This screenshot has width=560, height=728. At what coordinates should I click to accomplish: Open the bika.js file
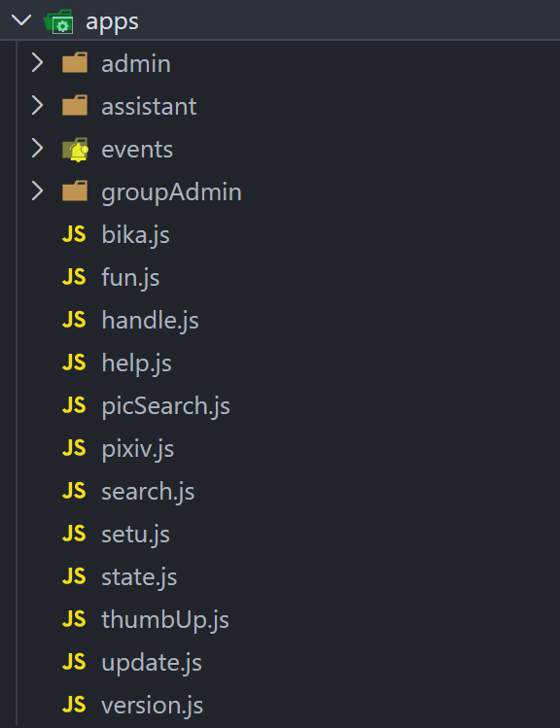[135, 235]
